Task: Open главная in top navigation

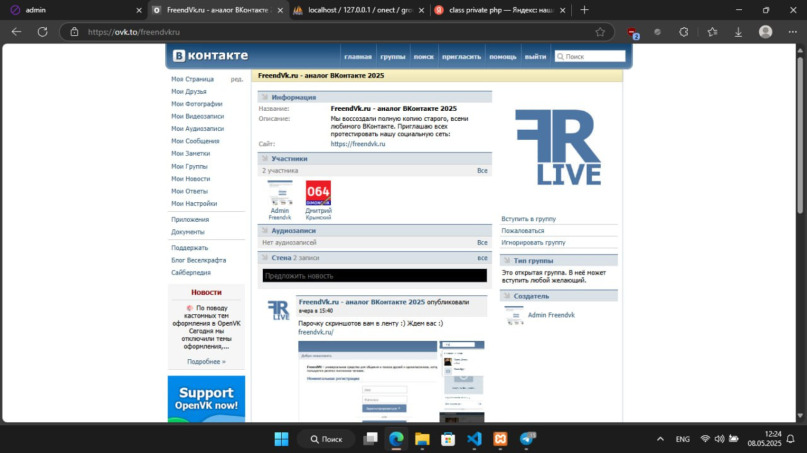Action: coord(358,57)
